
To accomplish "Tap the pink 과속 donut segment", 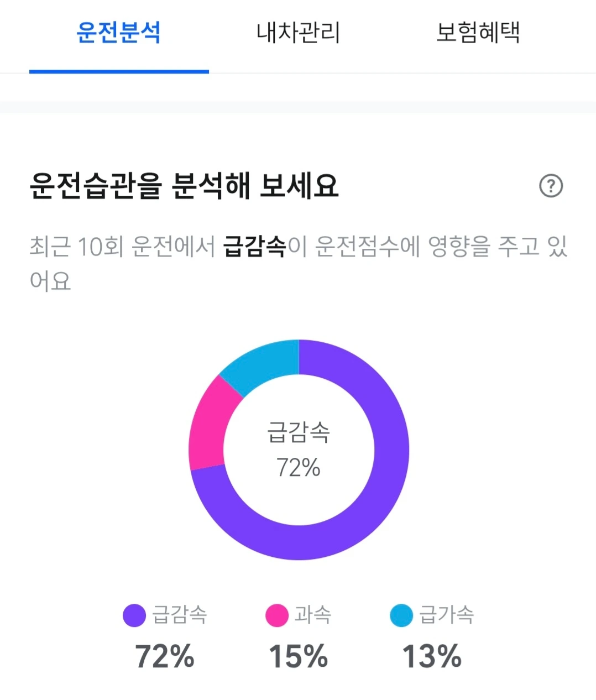I will point(209,425).
